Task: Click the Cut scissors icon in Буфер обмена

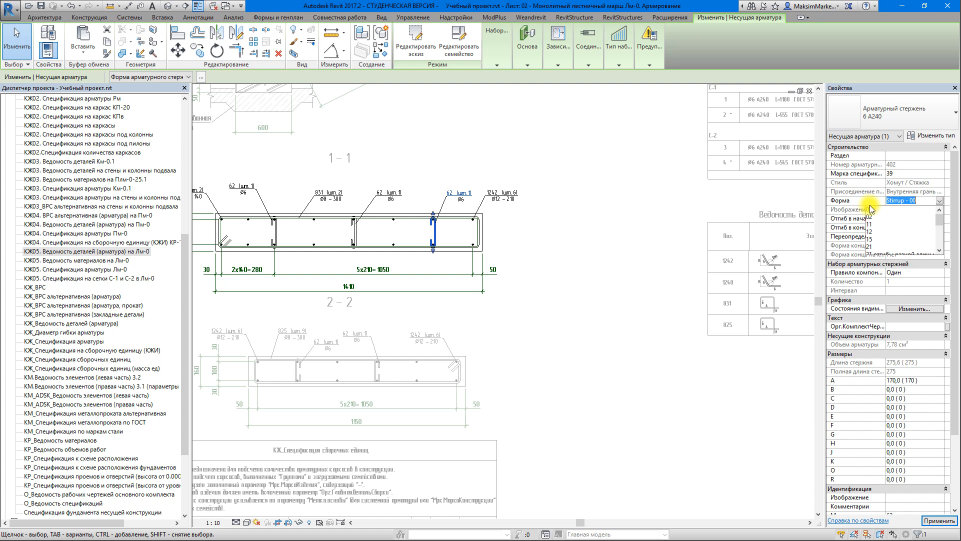Action: point(107,29)
